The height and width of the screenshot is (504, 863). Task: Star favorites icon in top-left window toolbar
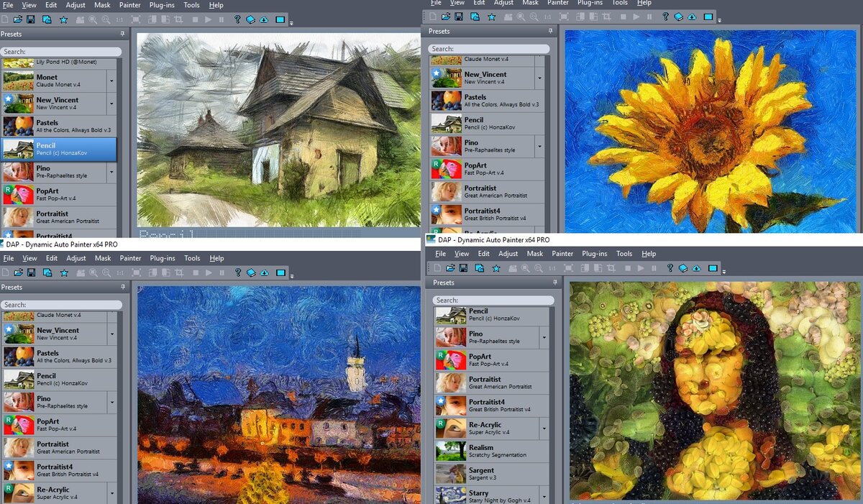coord(64,19)
